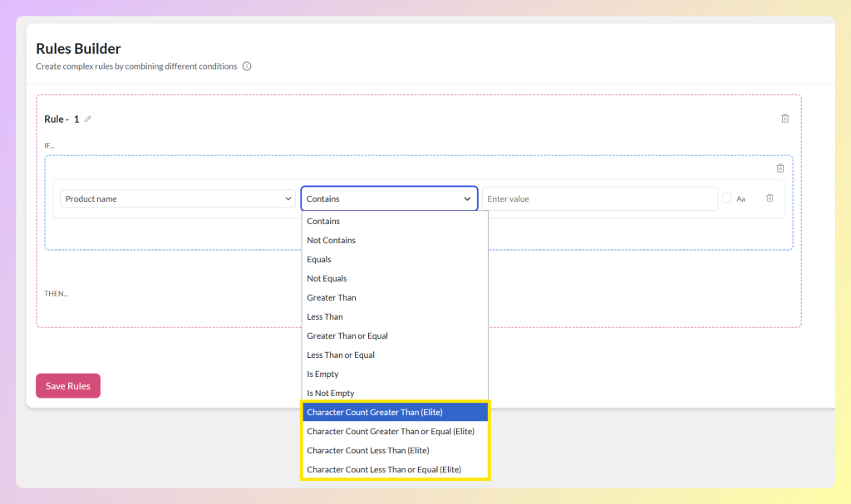
Task: Delete the condition group trash icon
Action: 780,169
